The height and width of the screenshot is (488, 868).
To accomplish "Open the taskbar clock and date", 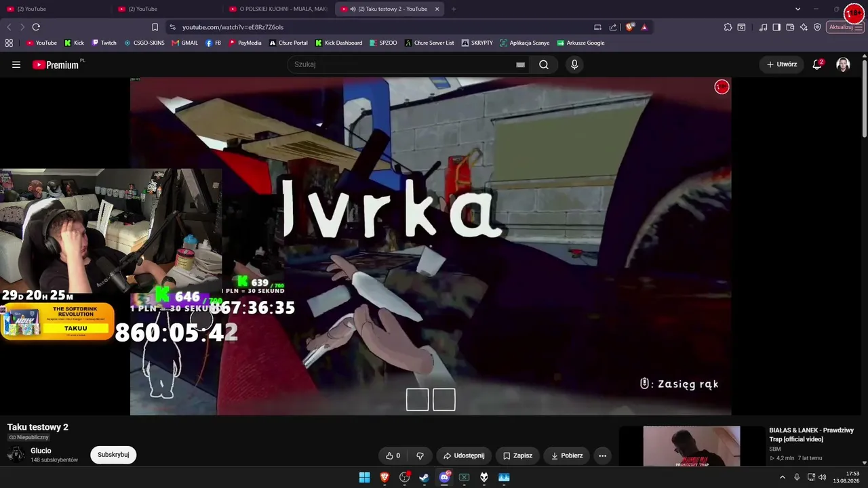I will coord(847,477).
